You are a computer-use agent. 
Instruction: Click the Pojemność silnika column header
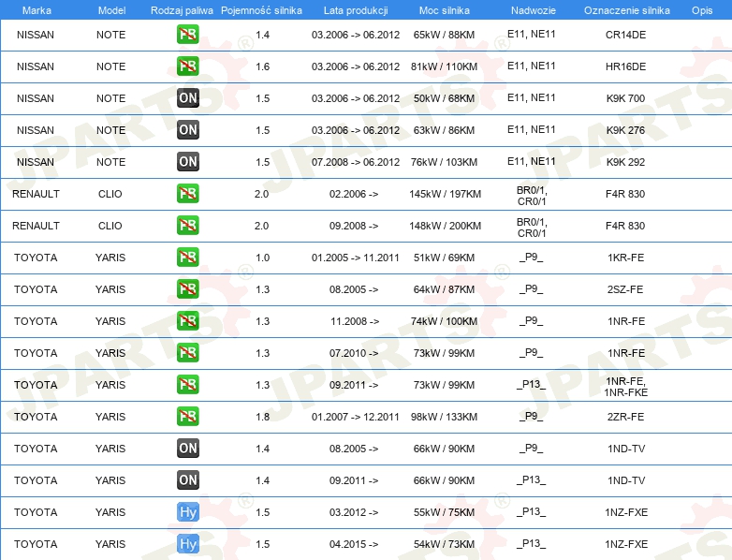[261, 10]
